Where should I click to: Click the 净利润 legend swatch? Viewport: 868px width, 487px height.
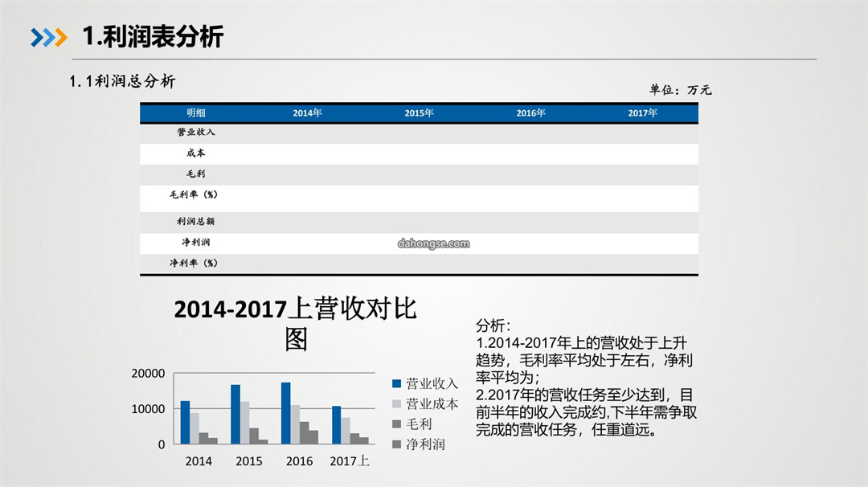point(396,444)
